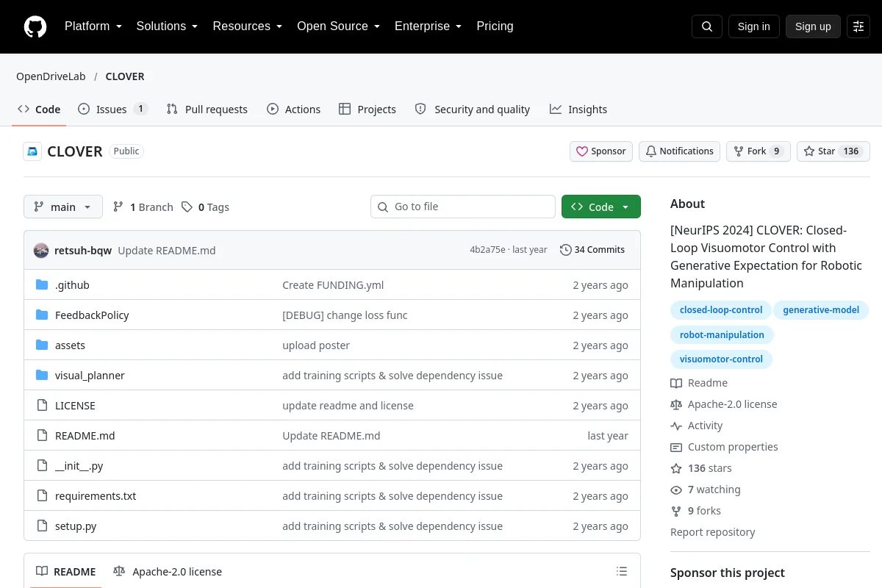Viewport: 882px width, 588px height.
Task: Click the Notifications bell icon
Action: 651,151
